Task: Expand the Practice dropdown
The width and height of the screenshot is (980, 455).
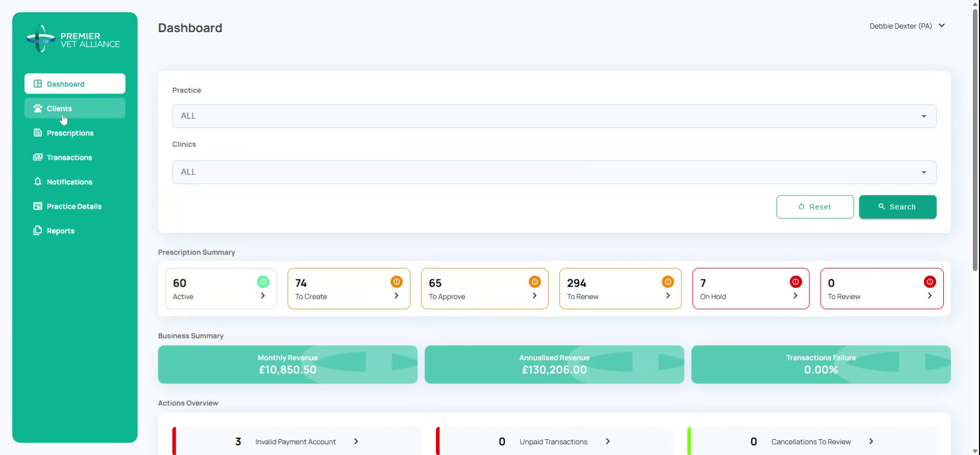Action: click(x=554, y=116)
